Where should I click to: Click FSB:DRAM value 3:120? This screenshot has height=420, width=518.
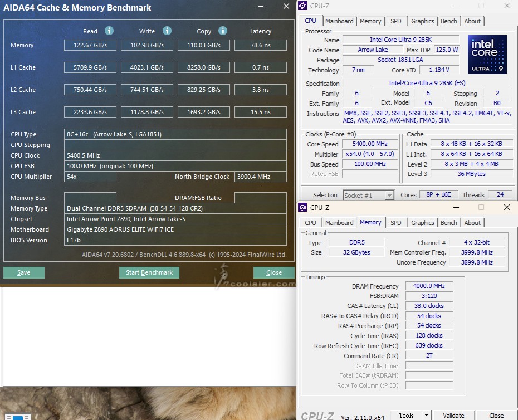(429, 296)
